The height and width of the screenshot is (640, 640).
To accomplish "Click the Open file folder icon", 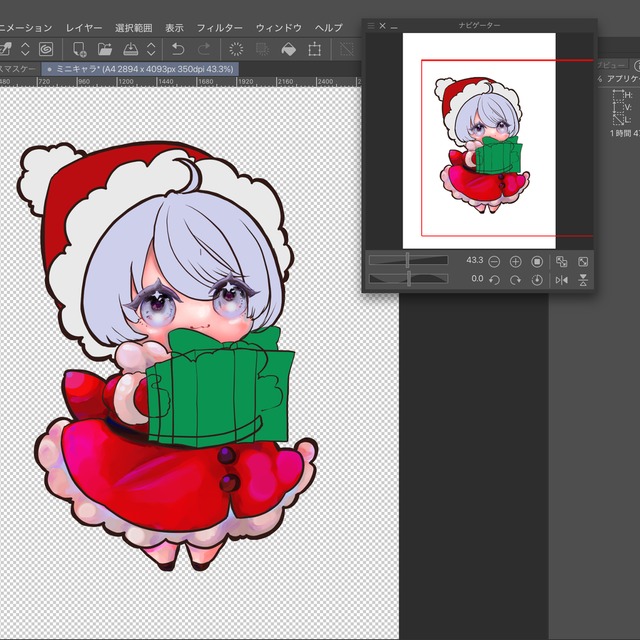I will click(x=105, y=48).
